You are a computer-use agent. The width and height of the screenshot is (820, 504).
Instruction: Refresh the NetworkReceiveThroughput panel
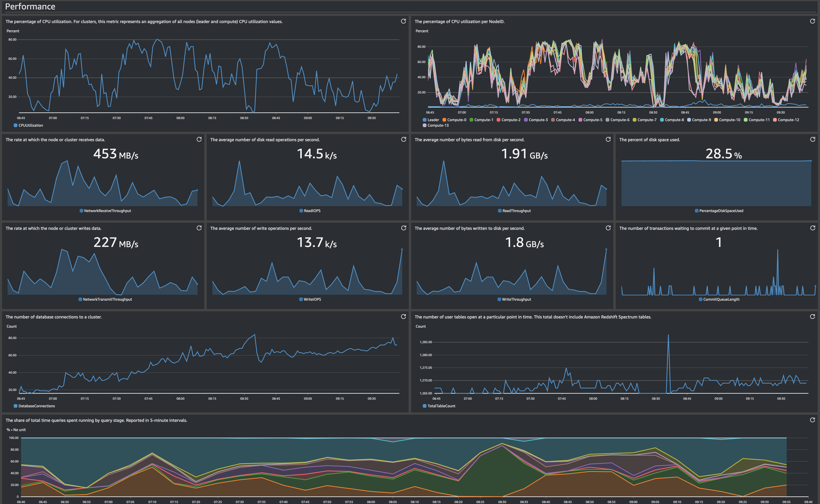(x=199, y=139)
